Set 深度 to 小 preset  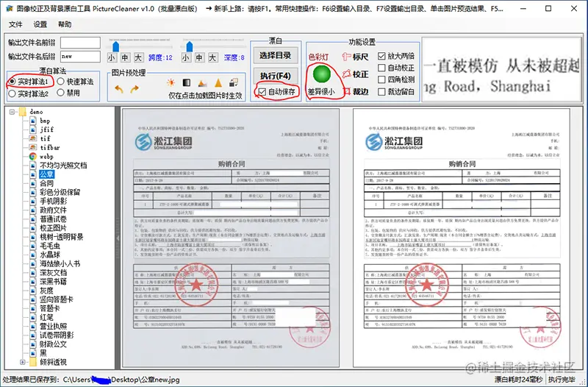(186, 57)
